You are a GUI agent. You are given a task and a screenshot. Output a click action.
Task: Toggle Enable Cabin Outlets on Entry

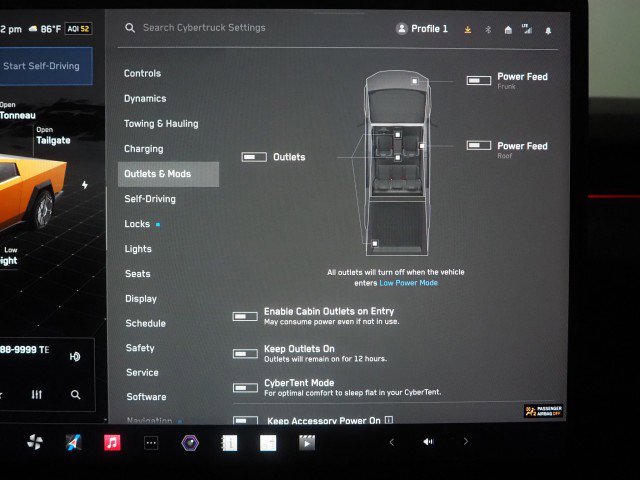tap(245, 316)
